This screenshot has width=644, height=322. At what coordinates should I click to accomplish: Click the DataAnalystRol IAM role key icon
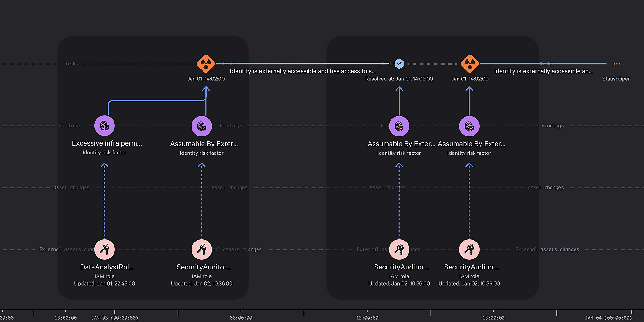click(104, 249)
